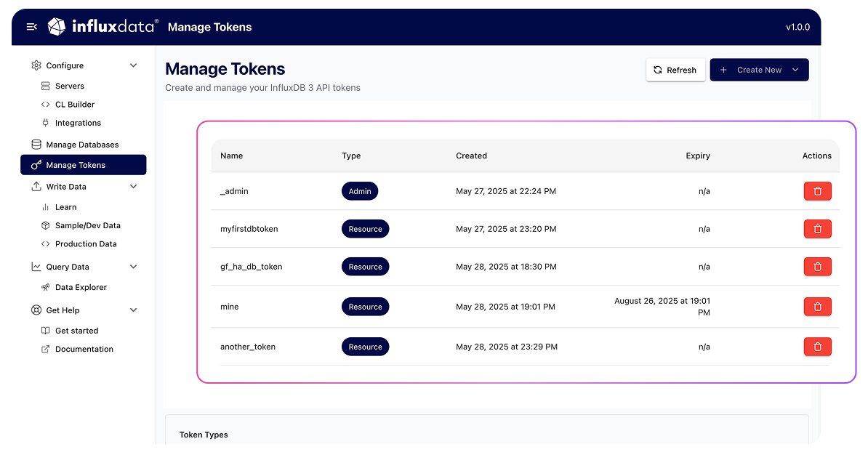
Task: Click the Admin type badge
Action: click(x=360, y=191)
